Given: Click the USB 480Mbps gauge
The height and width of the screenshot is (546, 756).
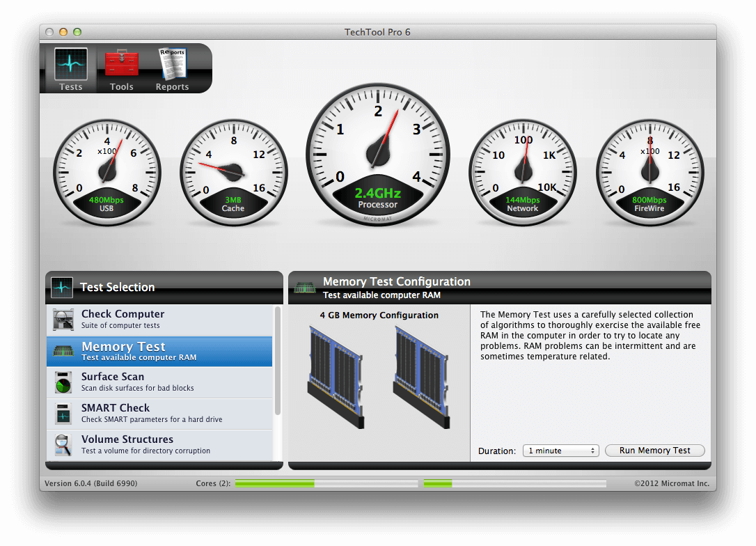Looking at the screenshot, I should point(107,173).
